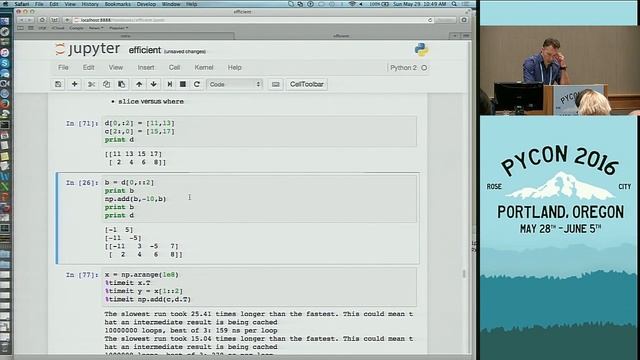
Task: Click the Wi-Fi status icon in the menu bar
Action: point(353,4)
